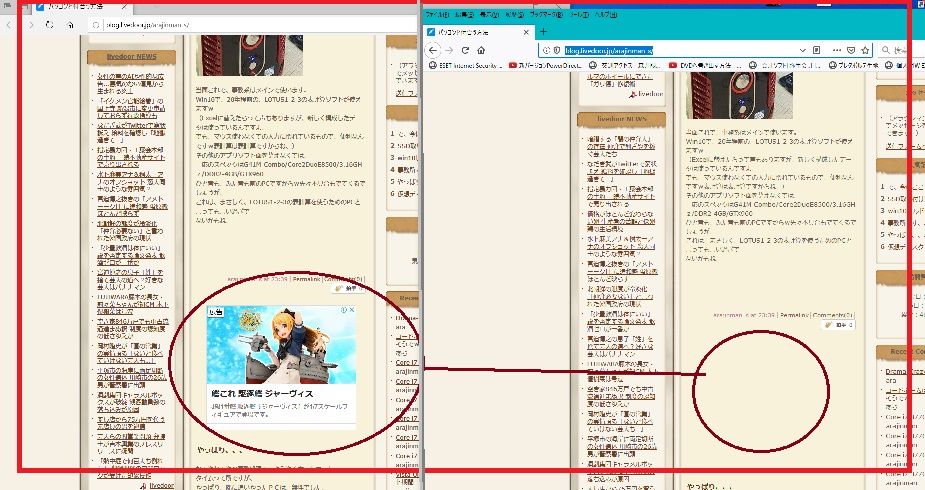This screenshot has width=925, height=490.
Task: Open the 表示 menu in Firefox
Action: 489,14
